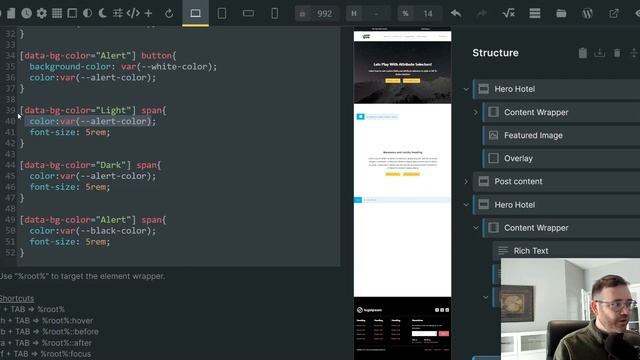Image resolution: width=640 pixels, height=360 pixels.
Task: Toggle the Structure panel bars icon
Action: click(x=535, y=13)
